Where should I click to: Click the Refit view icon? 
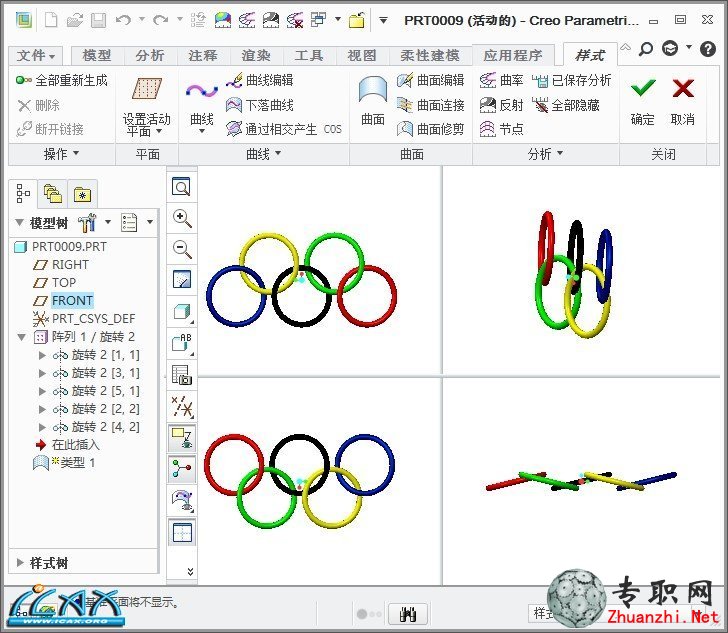[182, 187]
